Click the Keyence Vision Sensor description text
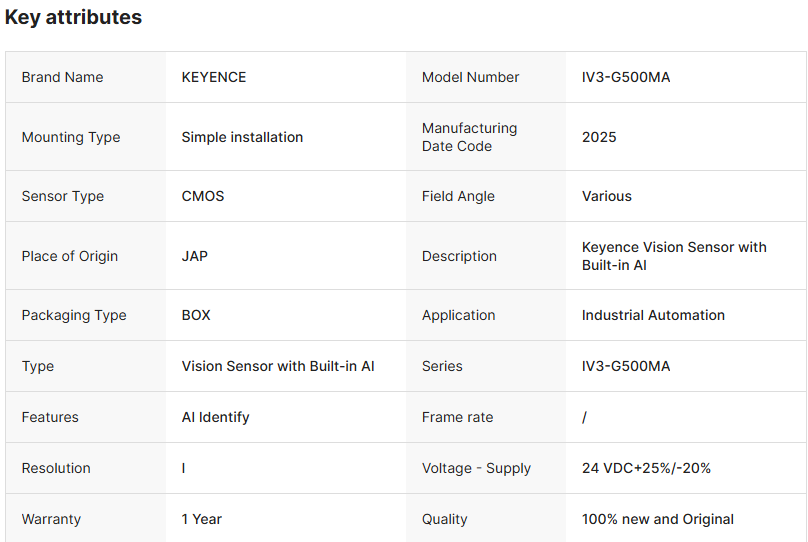Screen dimensions: 808x542 (674, 256)
